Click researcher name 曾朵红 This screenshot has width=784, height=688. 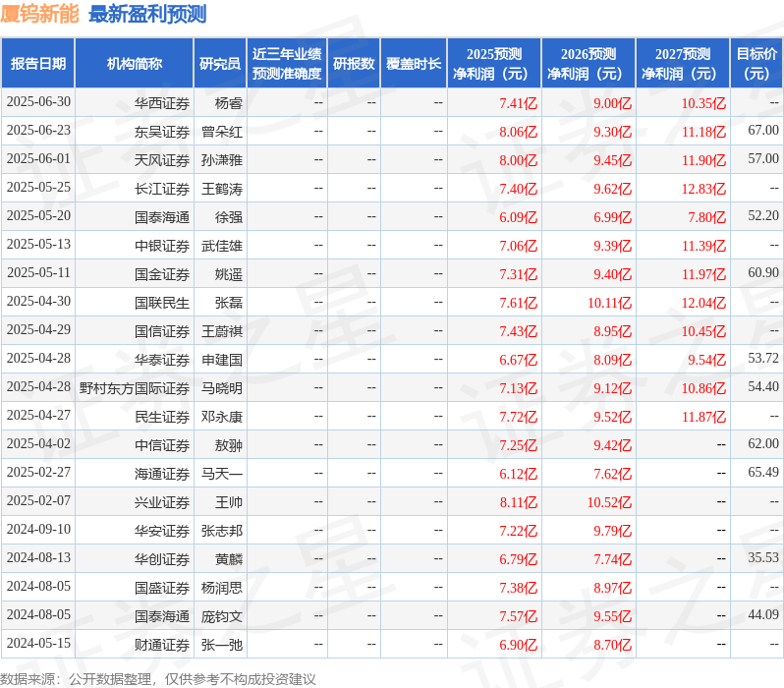coord(222,132)
